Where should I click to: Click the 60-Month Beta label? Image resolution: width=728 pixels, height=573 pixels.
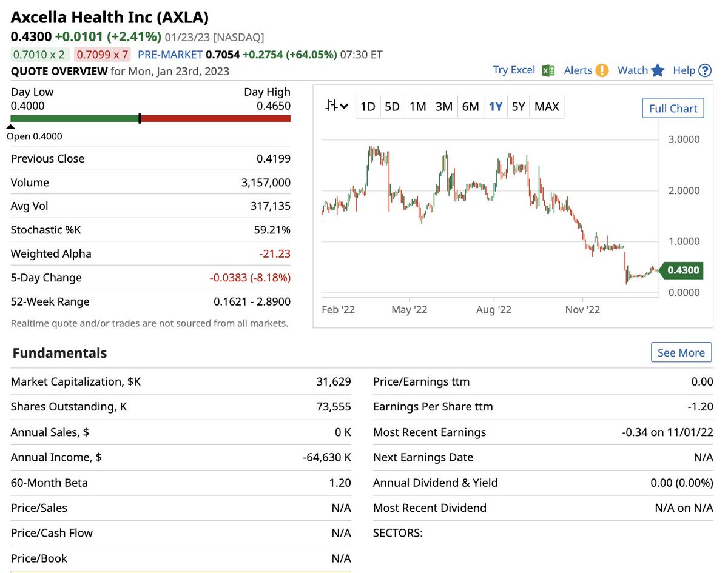pos(49,483)
